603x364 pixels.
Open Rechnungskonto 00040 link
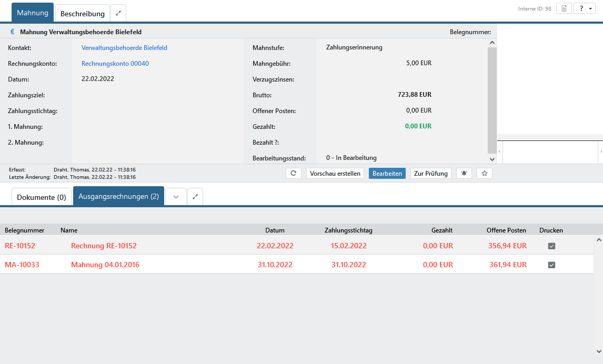coord(115,64)
